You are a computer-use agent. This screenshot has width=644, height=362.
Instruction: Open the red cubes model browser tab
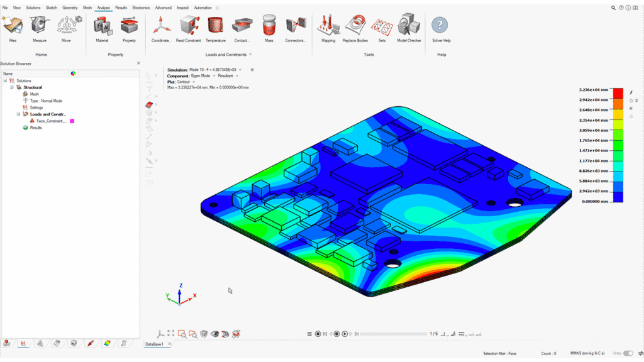6,343
